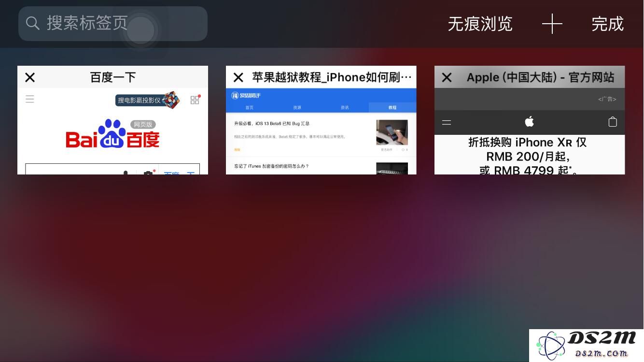
Task: Select the 资源 tab in 爱思助手 page
Action: [x=297, y=107]
